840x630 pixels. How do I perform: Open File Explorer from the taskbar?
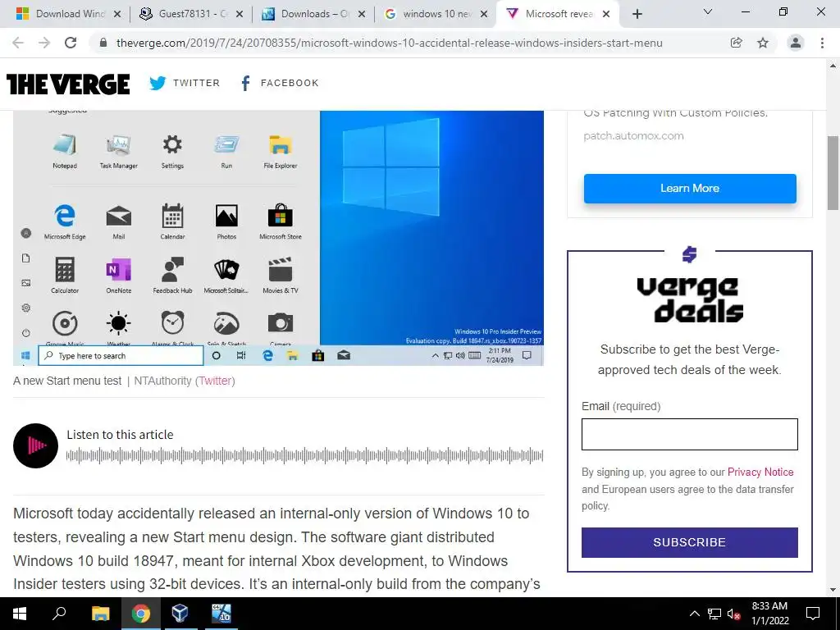(x=100, y=614)
